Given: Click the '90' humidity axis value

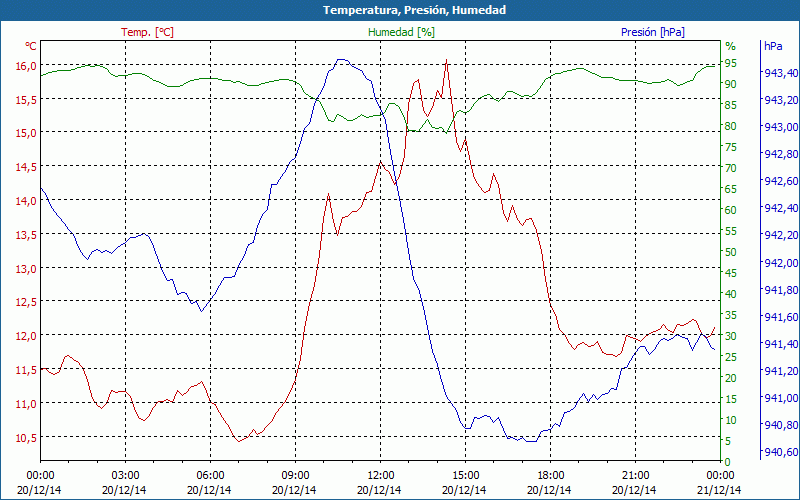Looking at the screenshot, I should [x=731, y=84].
